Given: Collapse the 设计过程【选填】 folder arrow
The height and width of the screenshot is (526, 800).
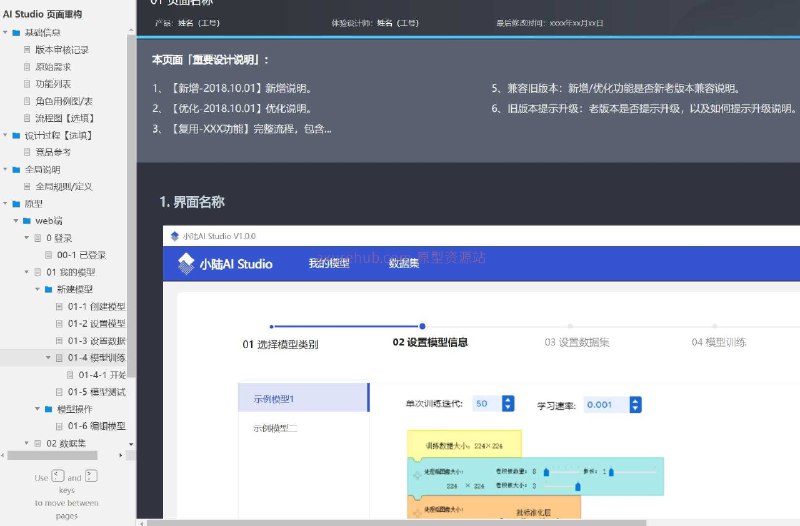Looking at the screenshot, I should pyautogui.click(x=5, y=135).
